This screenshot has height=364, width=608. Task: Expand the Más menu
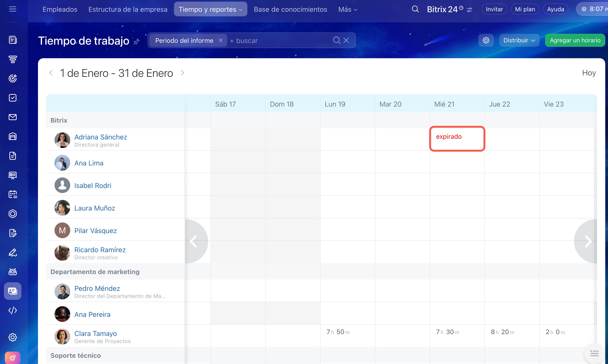pyautogui.click(x=347, y=9)
